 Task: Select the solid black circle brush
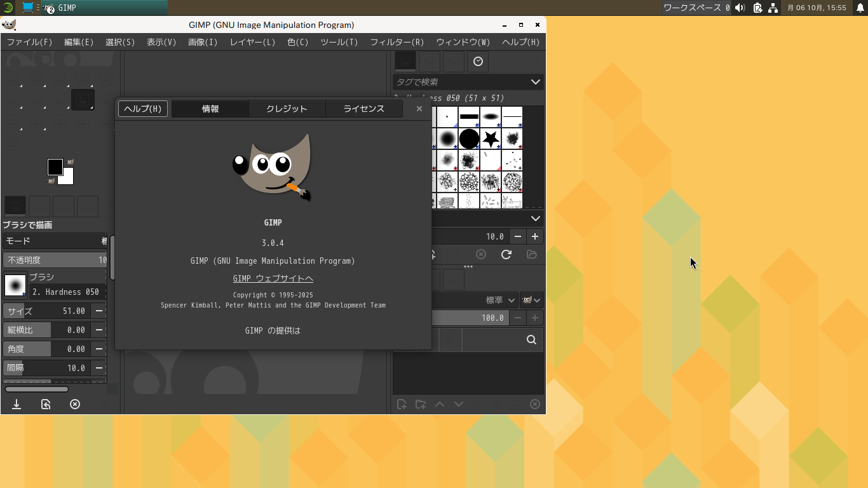click(469, 139)
